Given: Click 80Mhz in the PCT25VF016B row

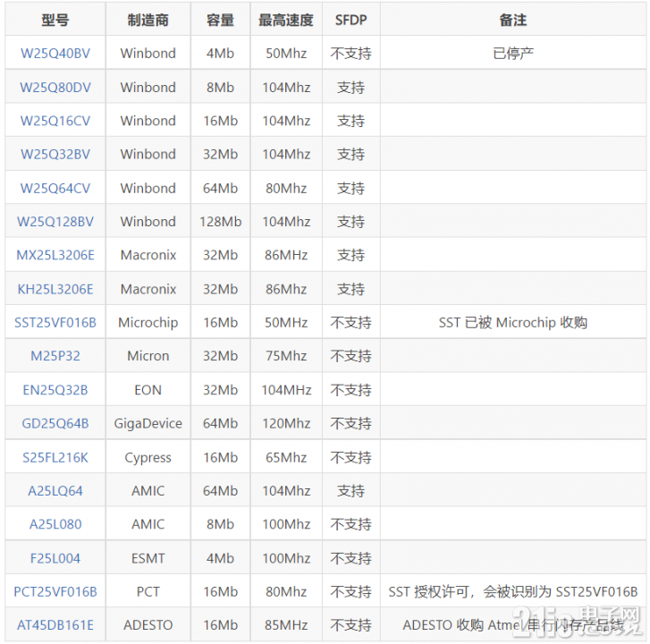Looking at the screenshot, I should coord(286,592).
